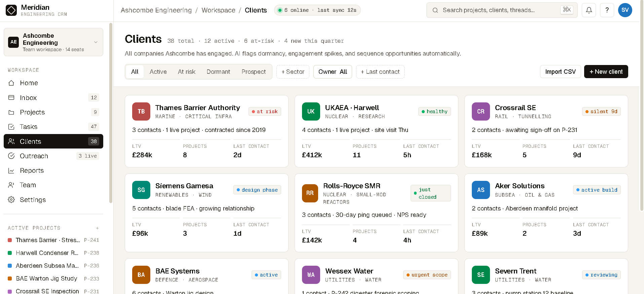The width and height of the screenshot is (644, 294).
Task: Expand Ashcombe Engineering workspace switcher chevron
Action: (96, 42)
